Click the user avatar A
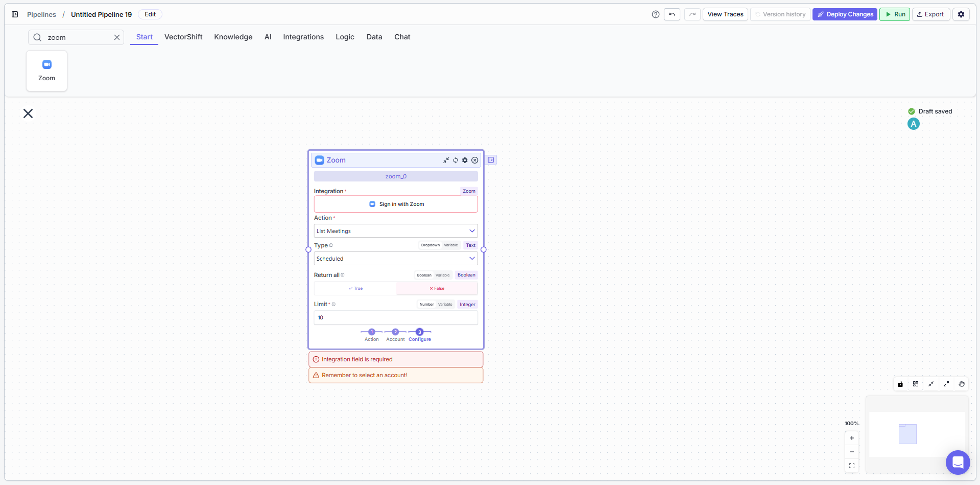The image size is (980, 485). click(914, 124)
